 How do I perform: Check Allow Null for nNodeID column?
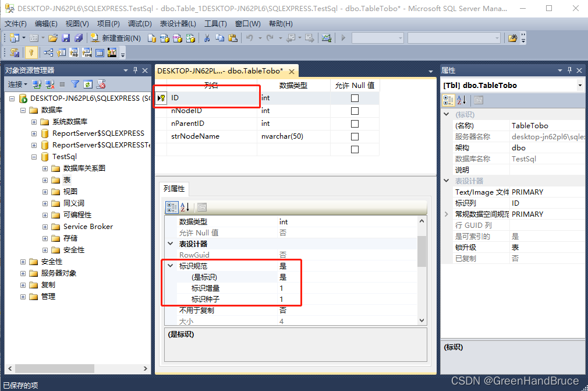[x=355, y=110]
